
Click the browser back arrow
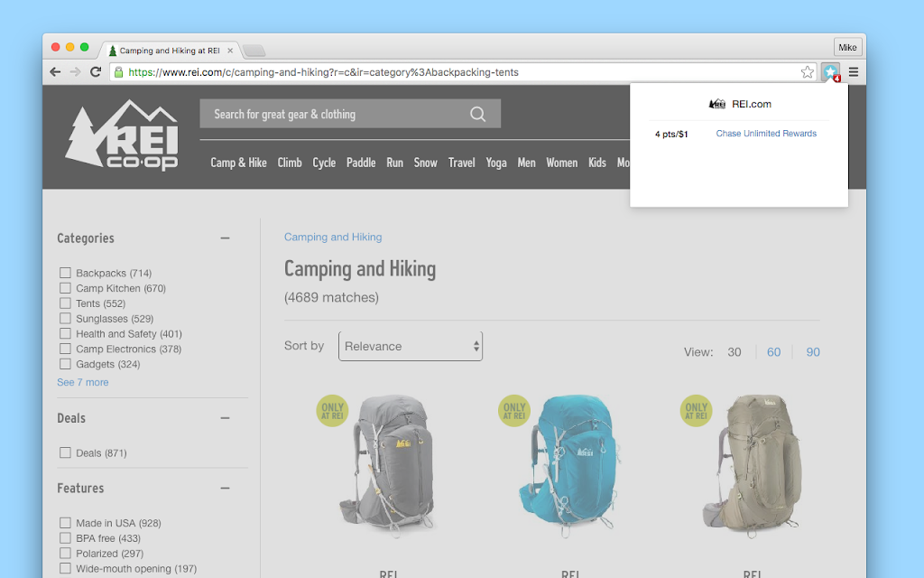[x=55, y=72]
